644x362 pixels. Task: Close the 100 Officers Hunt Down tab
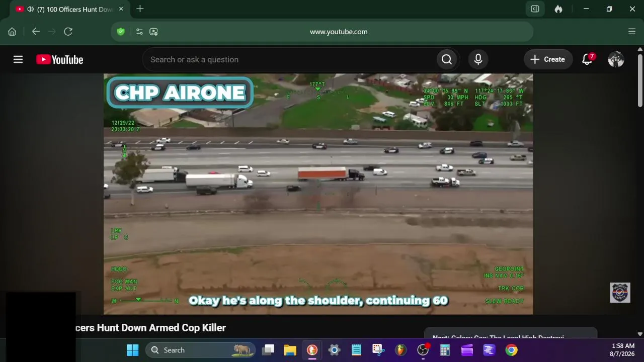click(x=121, y=9)
